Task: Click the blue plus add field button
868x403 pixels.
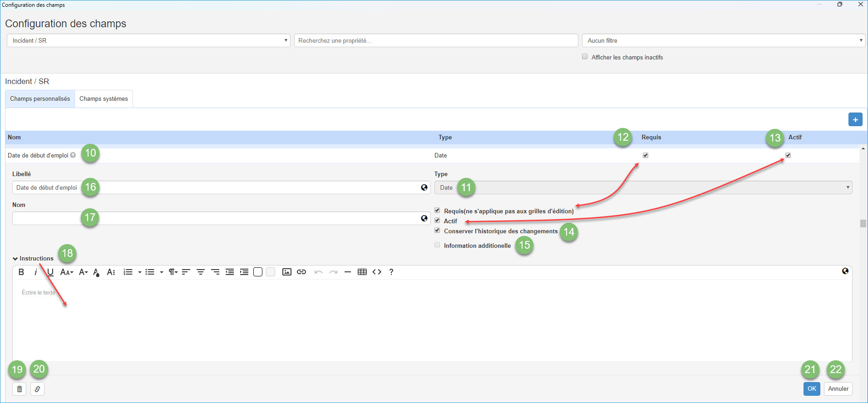Action: [855, 120]
